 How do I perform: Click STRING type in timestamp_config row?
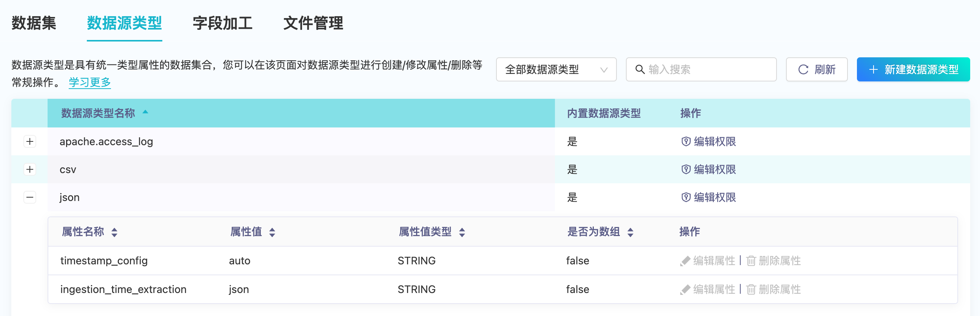pos(417,261)
